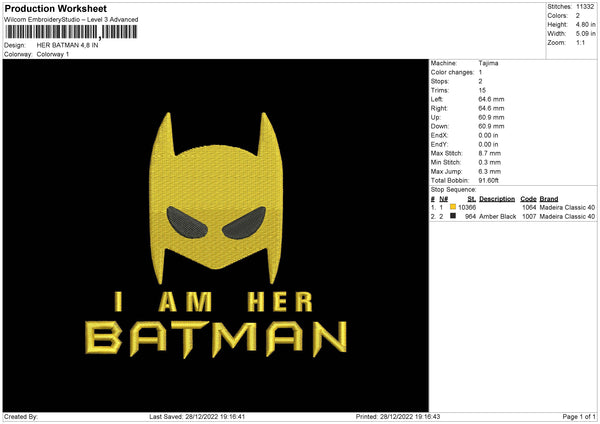Screen dimensions: 600x424
Task: Click the 'Colorway 1' value
Action: 53,54
